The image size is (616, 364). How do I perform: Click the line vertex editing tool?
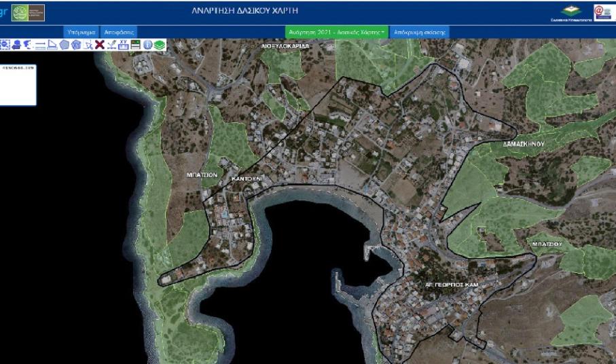click(x=112, y=44)
